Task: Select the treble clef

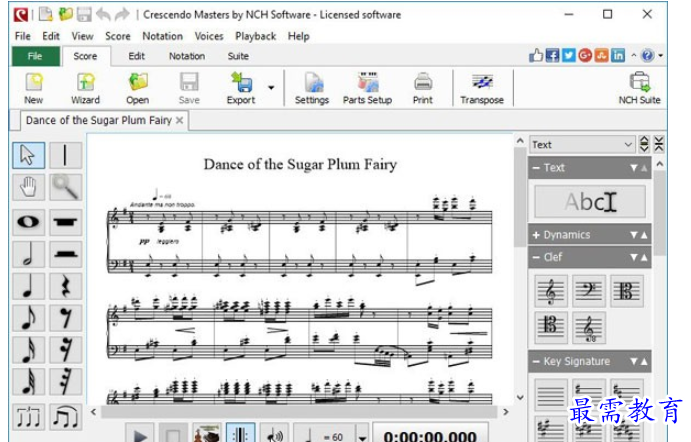Action: coord(551,291)
